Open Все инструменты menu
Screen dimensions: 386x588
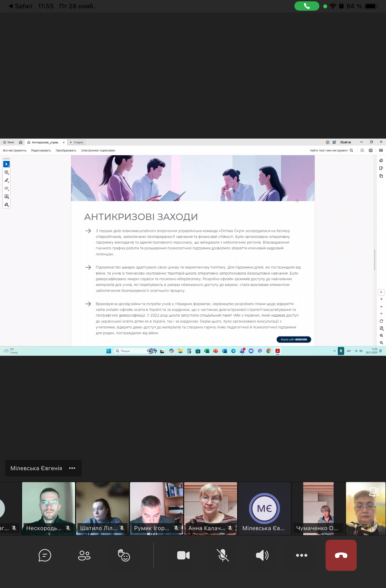pos(15,151)
